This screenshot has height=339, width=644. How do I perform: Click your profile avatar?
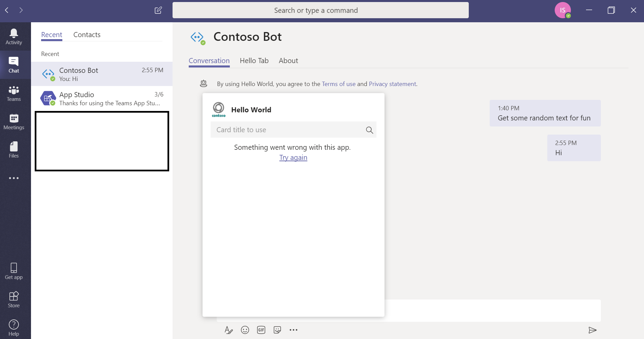(563, 10)
